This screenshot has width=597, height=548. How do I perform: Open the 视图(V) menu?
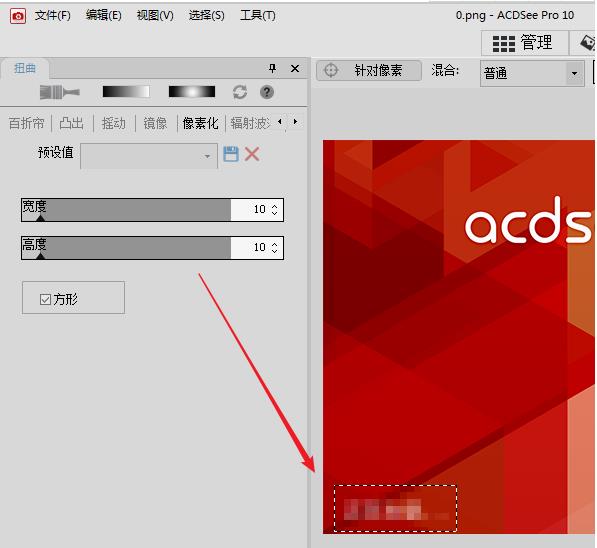pyautogui.click(x=155, y=15)
